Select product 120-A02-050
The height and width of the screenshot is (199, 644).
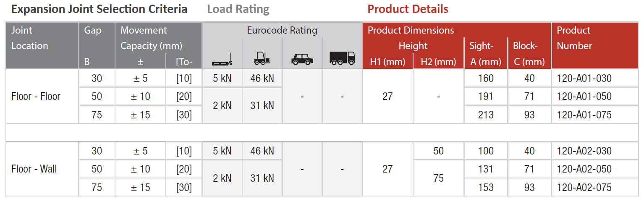coord(584,169)
